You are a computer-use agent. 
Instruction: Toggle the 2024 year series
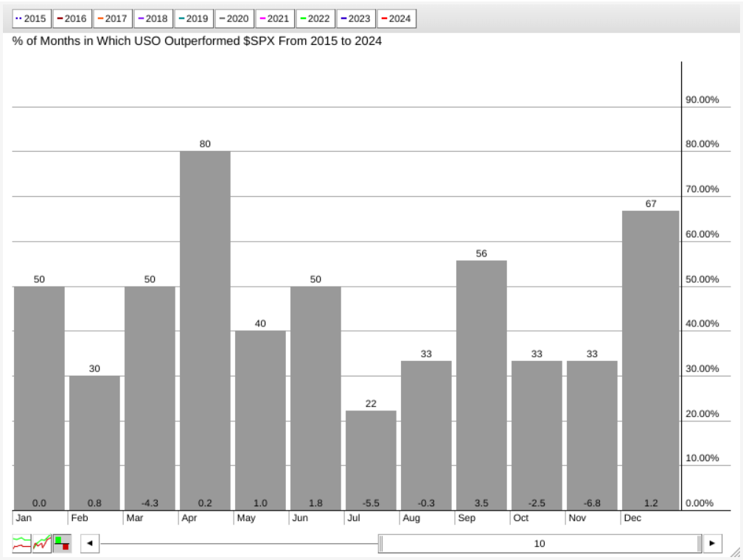point(396,18)
